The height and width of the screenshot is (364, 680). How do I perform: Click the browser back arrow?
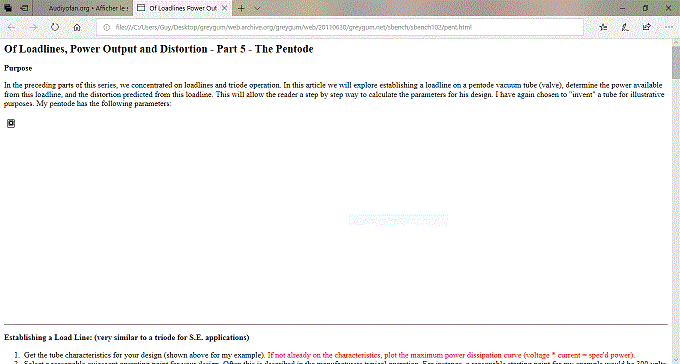pos(11,27)
